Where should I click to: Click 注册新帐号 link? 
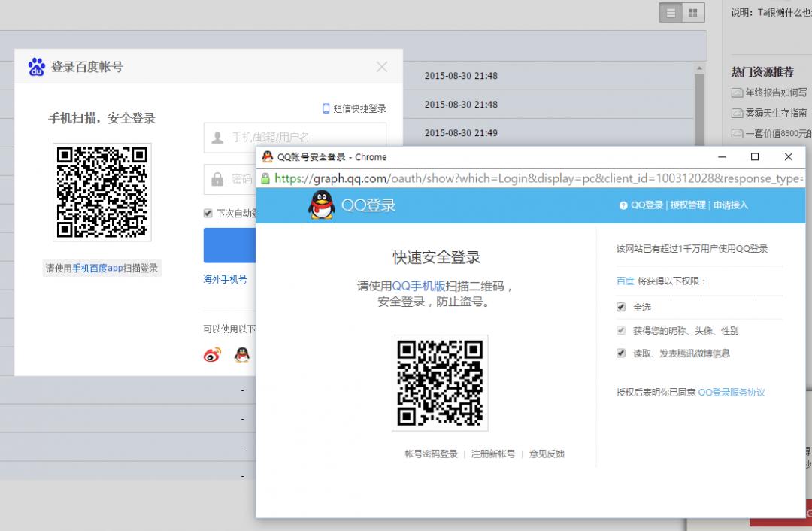pyautogui.click(x=493, y=454)
